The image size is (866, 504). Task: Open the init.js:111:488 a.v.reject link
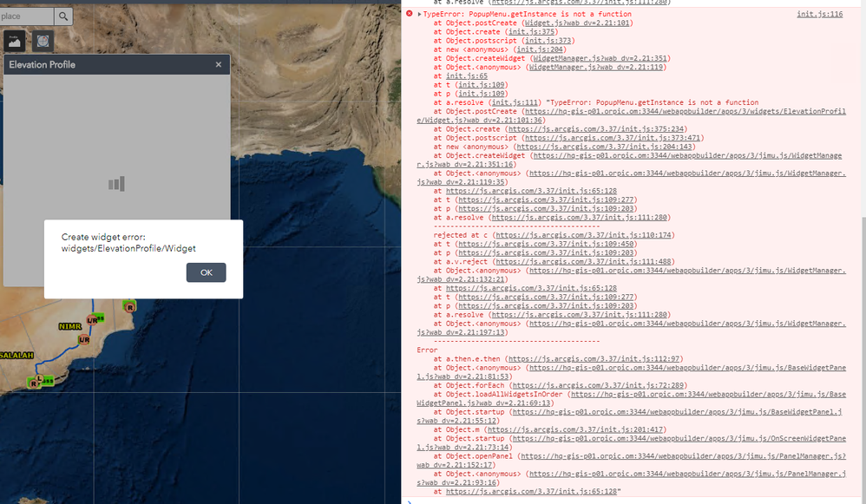point(583,262)
